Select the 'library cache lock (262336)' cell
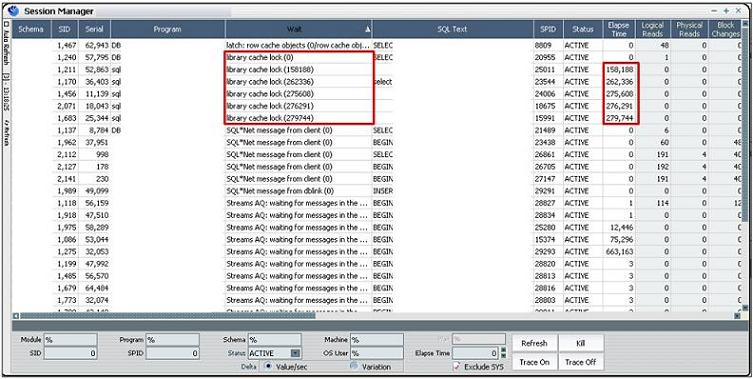The height and width of the screenshot is (379, 753). [x=298, y=82]
